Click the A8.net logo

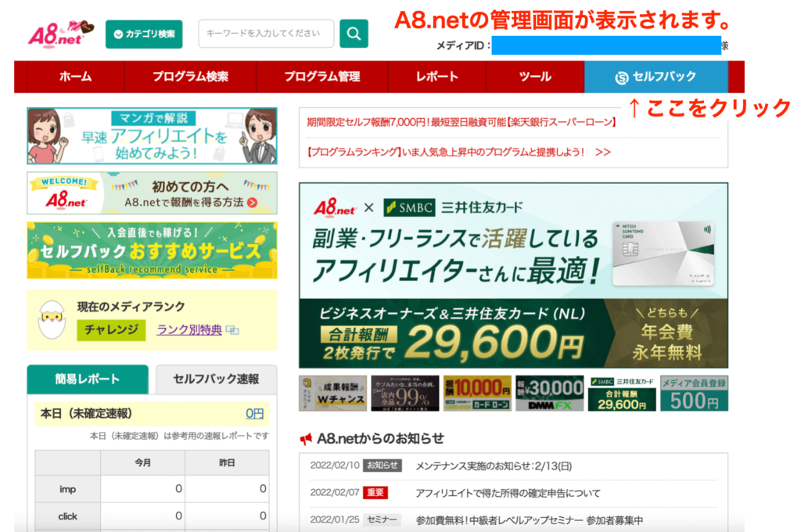point(61,34)
